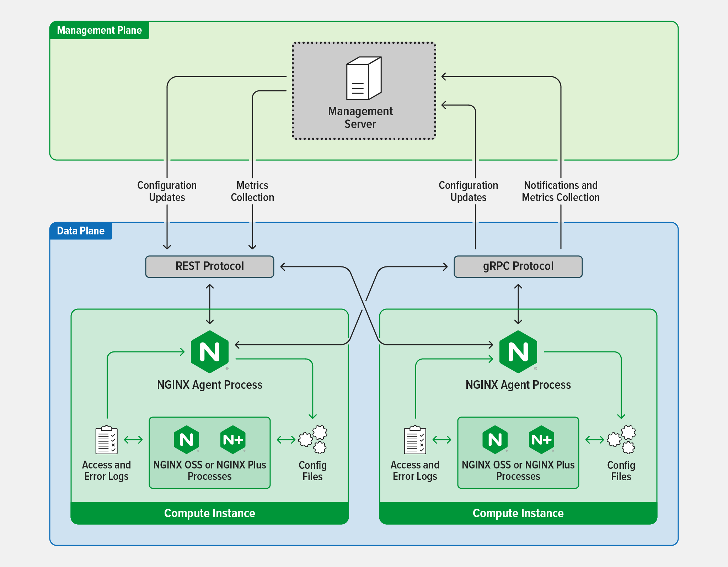This screenshot has height=567, width=728.
Task: Click the right Compute Instance green footer bar
Action: [518, 513]
